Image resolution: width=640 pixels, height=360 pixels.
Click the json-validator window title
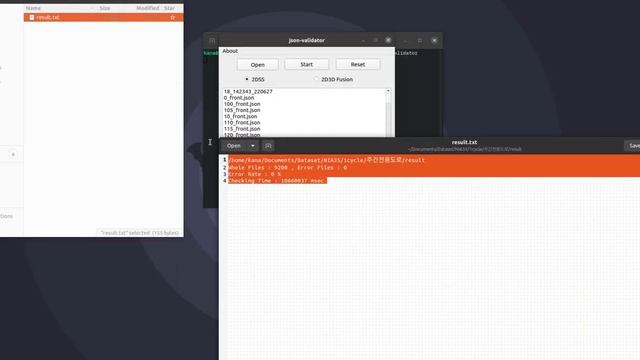[x=307, y=40]
